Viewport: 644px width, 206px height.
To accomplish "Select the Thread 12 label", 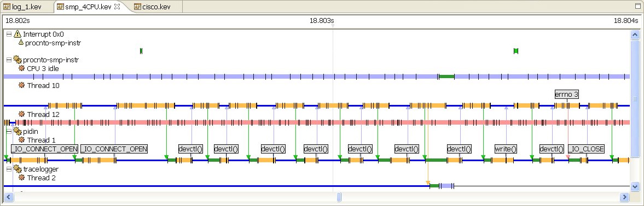I will coord(43,115).
